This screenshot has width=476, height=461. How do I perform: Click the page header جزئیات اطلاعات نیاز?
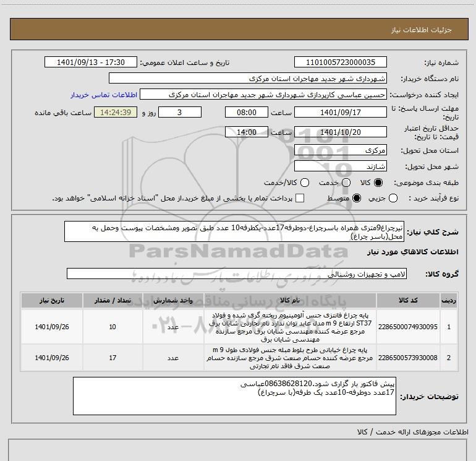point(422,30)
